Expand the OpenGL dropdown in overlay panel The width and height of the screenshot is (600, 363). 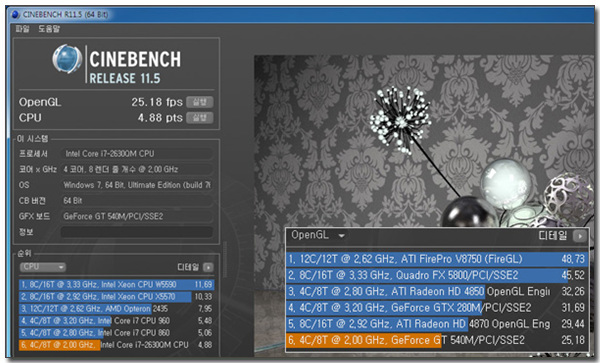pyautogui.click(x=318, y=235)
